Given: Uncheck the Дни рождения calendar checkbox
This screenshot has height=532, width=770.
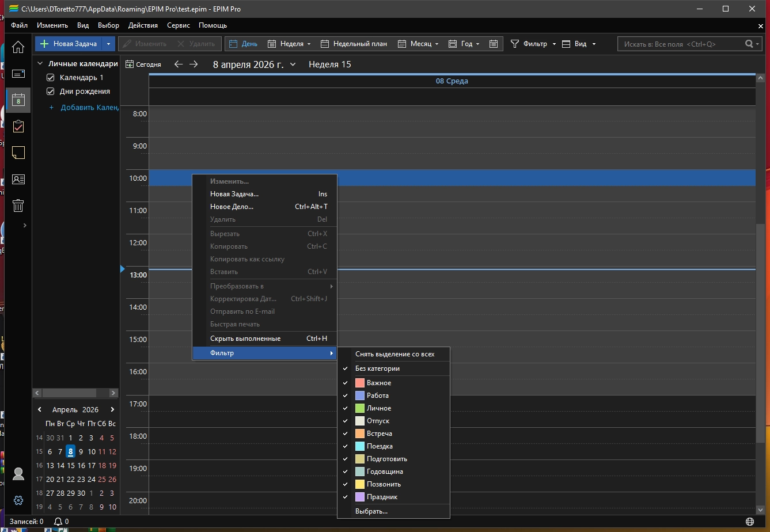Looking at the screenshot, I should pos(51,92).
